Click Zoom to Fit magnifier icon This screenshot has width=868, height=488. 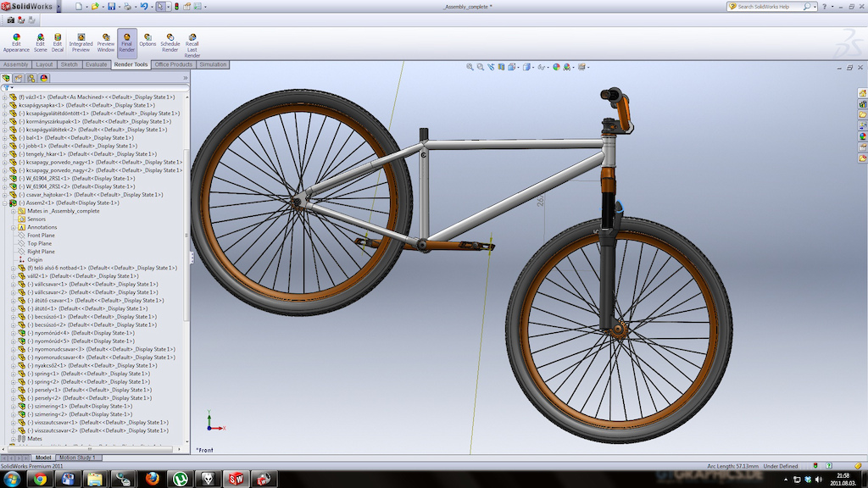[470, 67]
